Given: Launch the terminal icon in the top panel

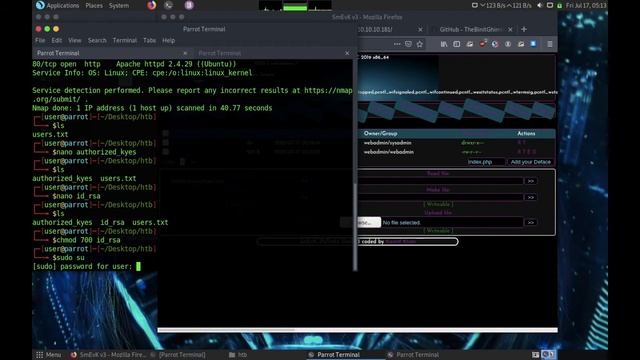Looking at the screenshot, I should [169, 5].
